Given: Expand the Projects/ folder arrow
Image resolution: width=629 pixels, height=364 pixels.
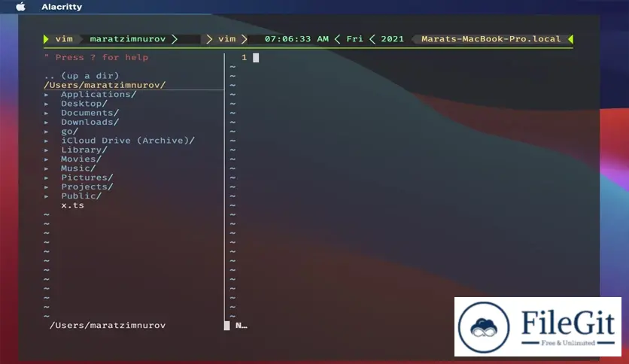Looking at the screenshot, I should point(47,187).
